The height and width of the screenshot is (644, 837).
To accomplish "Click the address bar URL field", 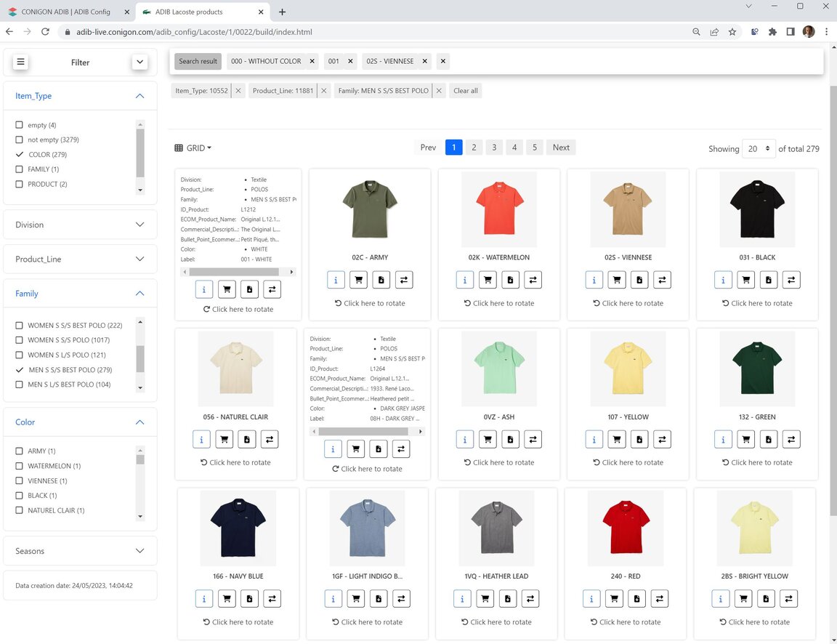I will [373, 32].
